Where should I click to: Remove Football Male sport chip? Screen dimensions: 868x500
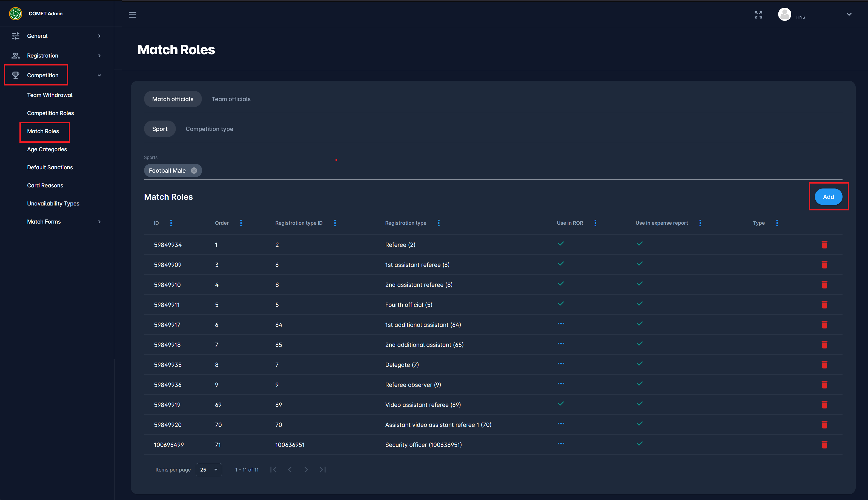click(x=194, y=171)
